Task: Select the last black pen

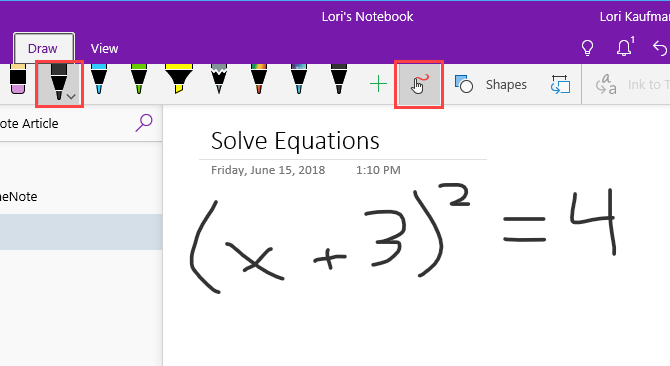Action: 339,79
